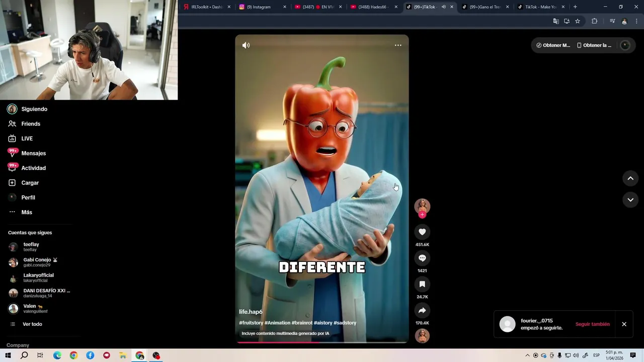Click Seguir también in the notification
Screen dimensions: 644x362
[593, 324]
